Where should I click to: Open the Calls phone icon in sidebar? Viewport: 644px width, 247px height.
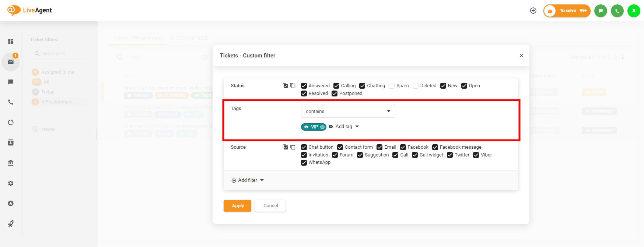(x=11, y=102)
